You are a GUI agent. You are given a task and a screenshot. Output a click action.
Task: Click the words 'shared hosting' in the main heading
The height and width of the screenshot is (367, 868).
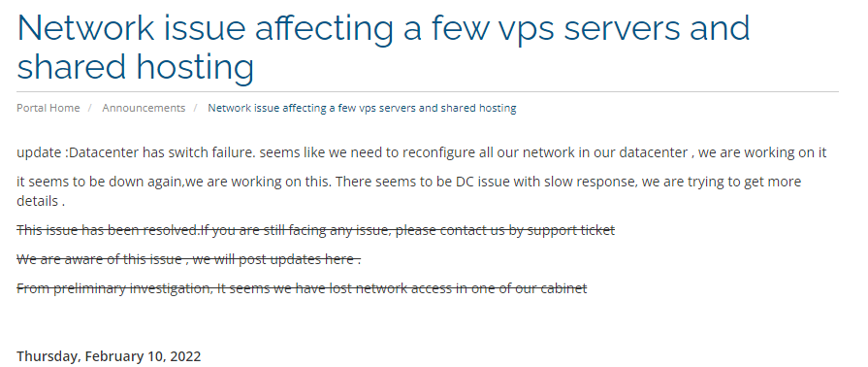click(136, 67)
